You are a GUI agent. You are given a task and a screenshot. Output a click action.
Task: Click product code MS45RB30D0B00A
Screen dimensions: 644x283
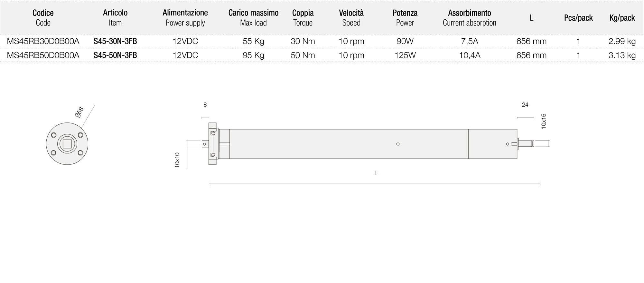(43, 41)
